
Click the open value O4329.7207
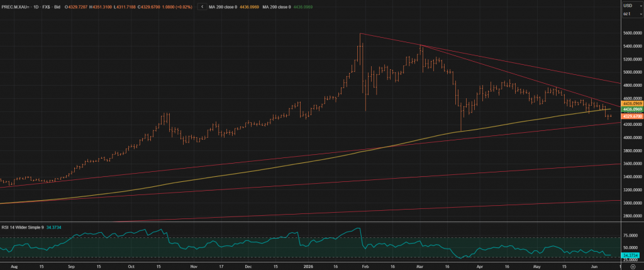tap(75, 7)
